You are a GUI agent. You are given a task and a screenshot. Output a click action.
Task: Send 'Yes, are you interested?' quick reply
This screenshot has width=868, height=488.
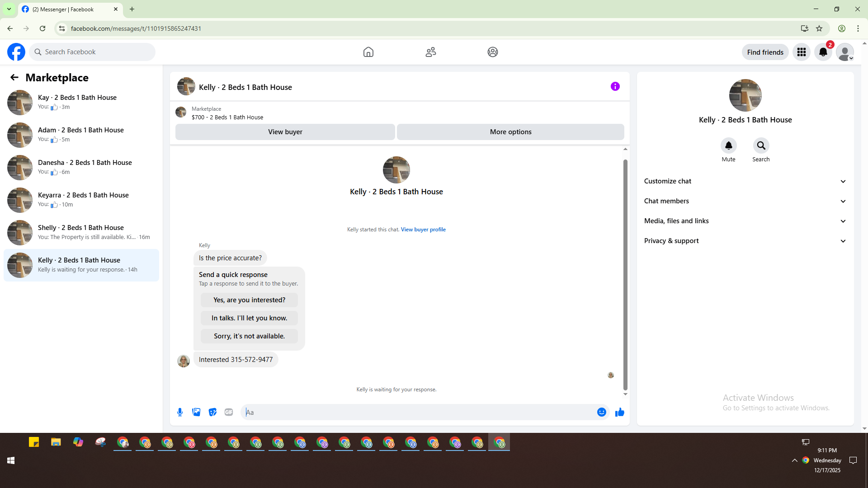tap(249, 300)
